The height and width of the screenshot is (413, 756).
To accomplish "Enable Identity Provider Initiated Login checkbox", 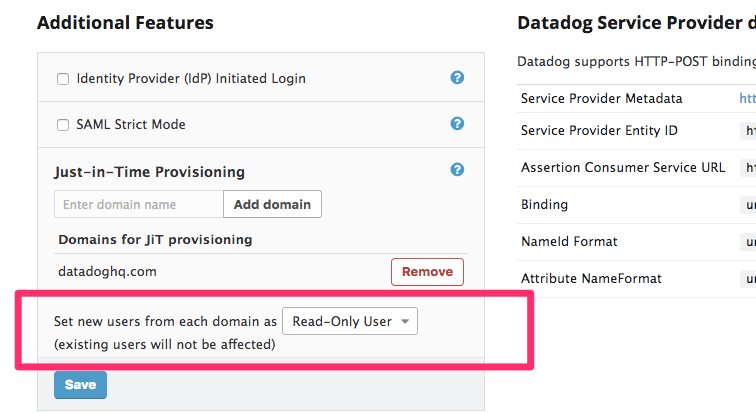I will 63,79.
